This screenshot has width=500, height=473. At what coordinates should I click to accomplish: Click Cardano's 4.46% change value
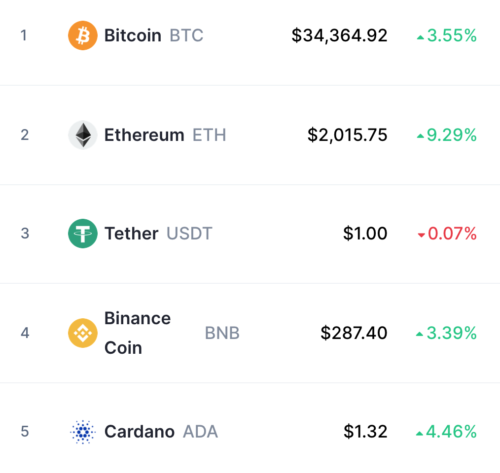451,432
